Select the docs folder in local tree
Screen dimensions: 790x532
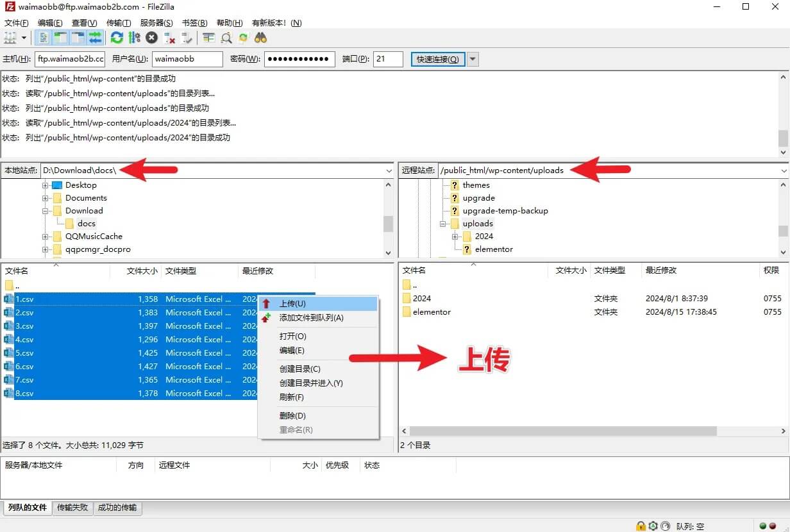(x=87, y=224)
